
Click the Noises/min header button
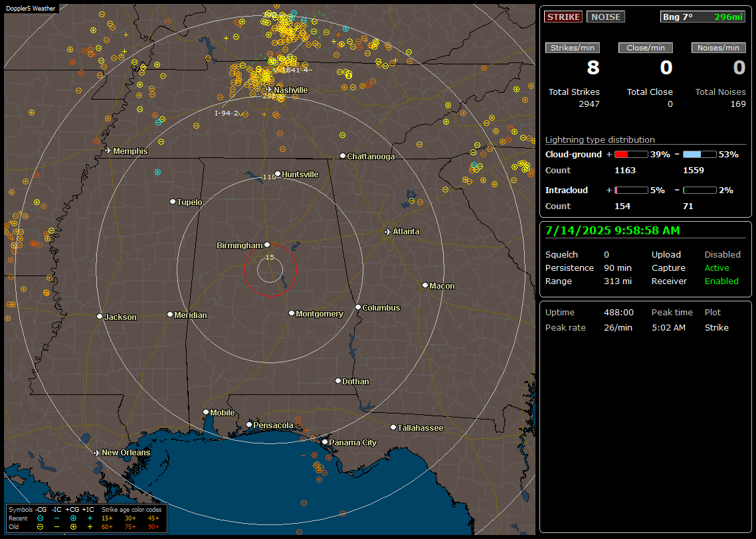point(718,48)
